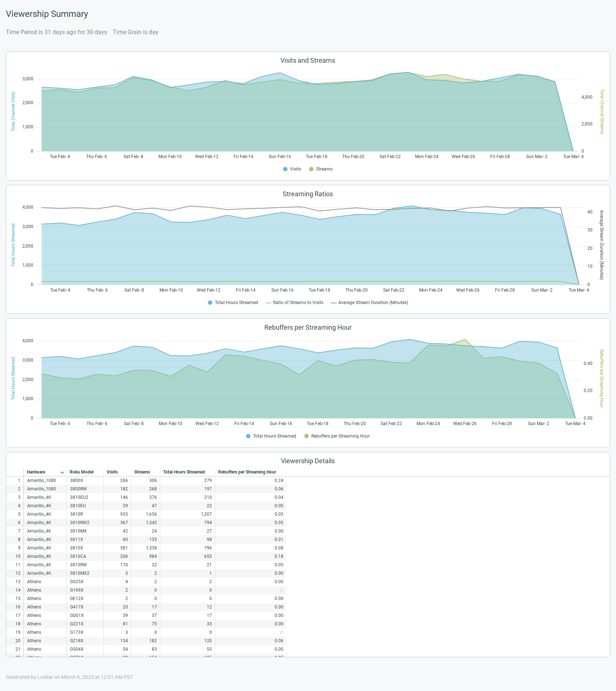The image size is (616, 691).
Task: Click the 1,207 hours value for 3810R
Action: (x=206, y=514)
